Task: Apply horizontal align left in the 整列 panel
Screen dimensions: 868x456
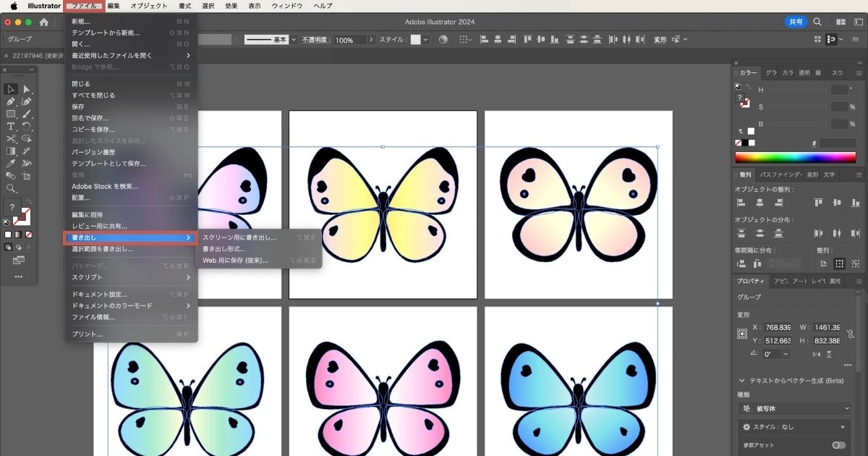Action: click(x=740, y=203)
